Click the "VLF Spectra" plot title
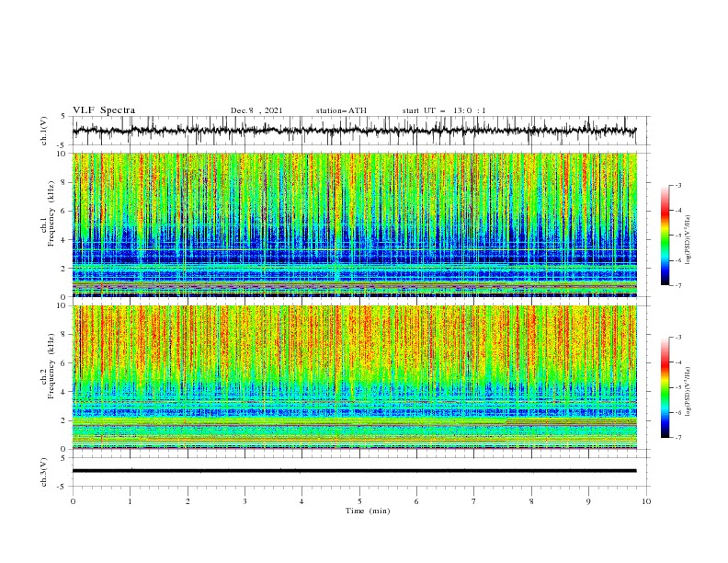This screenshot has height=563, width=728. click(x=104, y=110)
